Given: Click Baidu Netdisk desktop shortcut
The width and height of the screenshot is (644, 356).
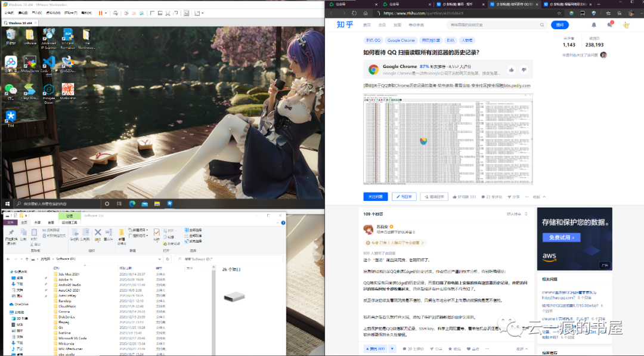Looking at the screenshot, I should coord(11,64).
